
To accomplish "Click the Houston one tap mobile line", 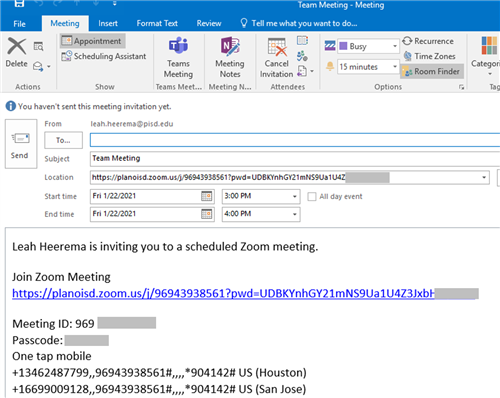I will click(159, 373).
